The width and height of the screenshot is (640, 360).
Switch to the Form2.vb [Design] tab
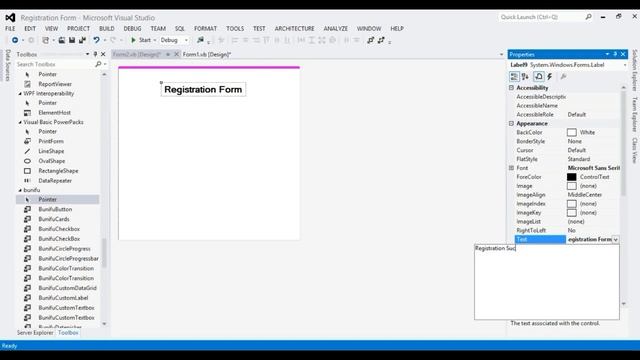[x=137, y=54]
